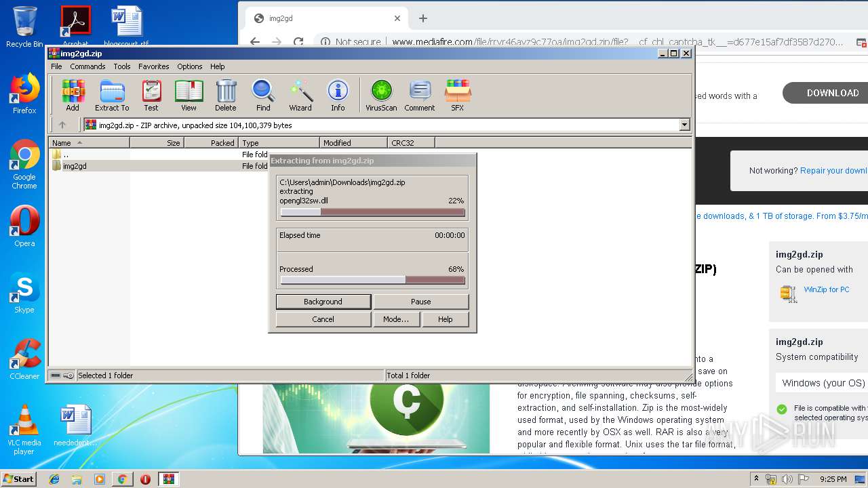The image size is (868, 488).
Task: Click the View file icon
Action: click(x=189, y=95)
